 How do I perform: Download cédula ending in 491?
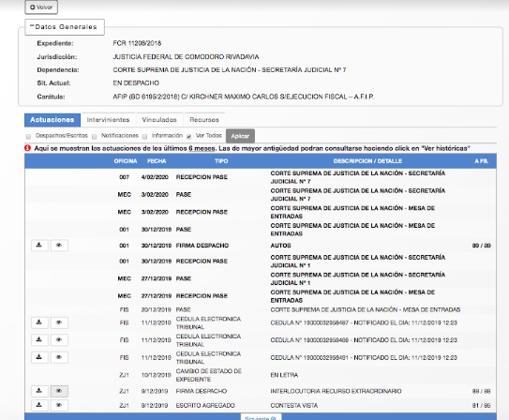point(39,357)
